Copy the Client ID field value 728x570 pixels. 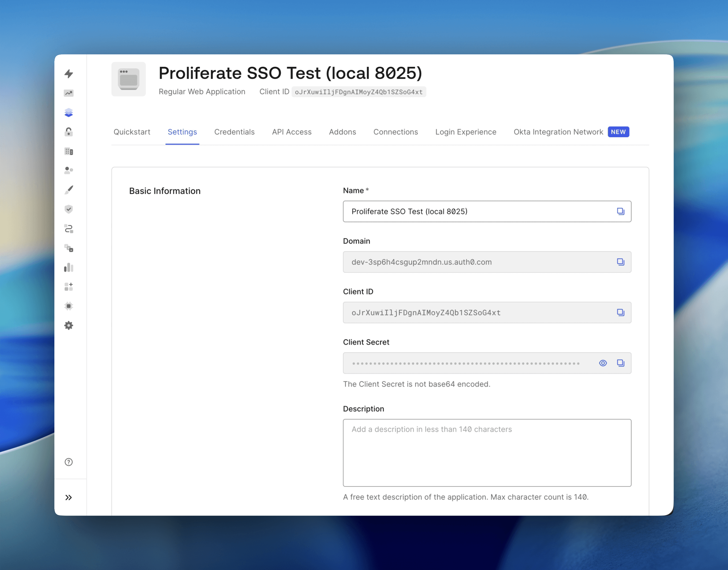pyautogui.click(x=621, y=312)
